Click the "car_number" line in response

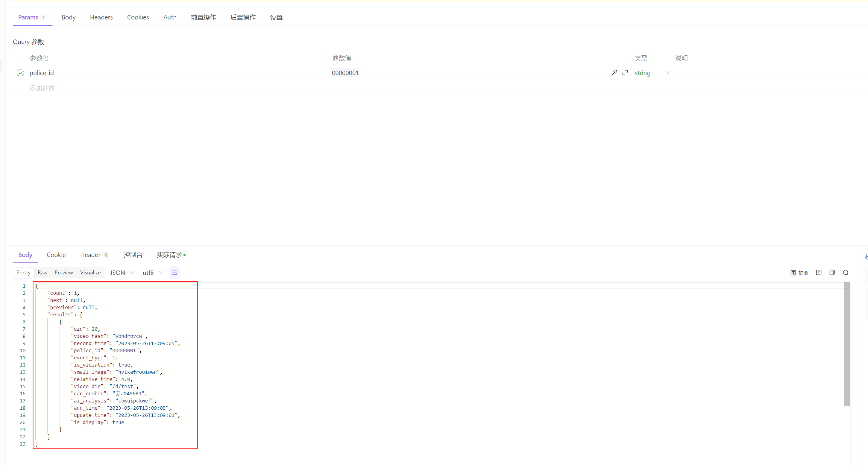(109, 393)
